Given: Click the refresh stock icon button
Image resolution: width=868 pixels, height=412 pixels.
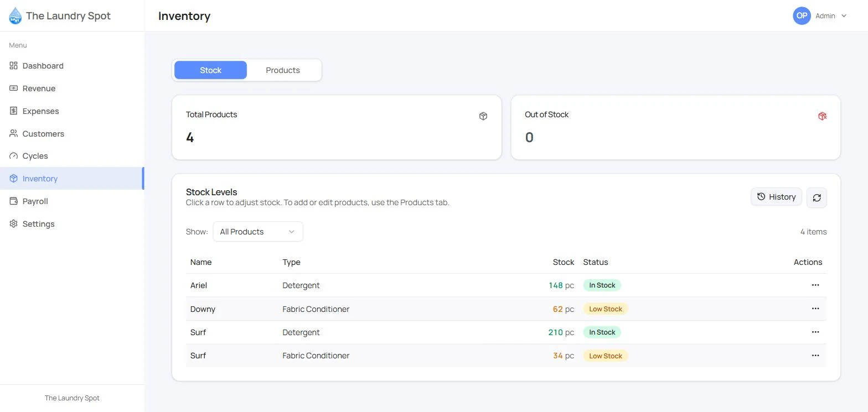Looking at the screenshot, I should (817, 197).
